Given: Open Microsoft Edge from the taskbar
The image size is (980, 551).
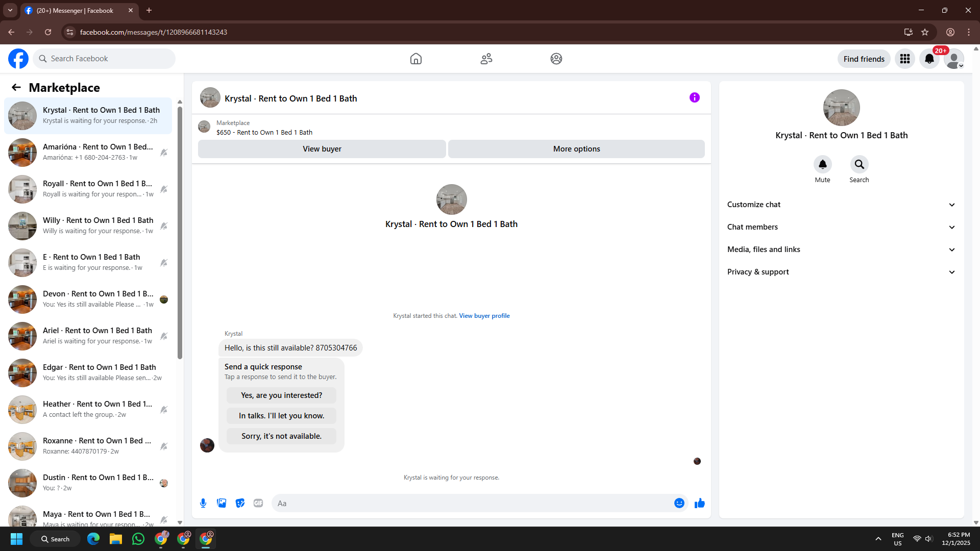Looking at the screenshot, I should click(93, 539).
